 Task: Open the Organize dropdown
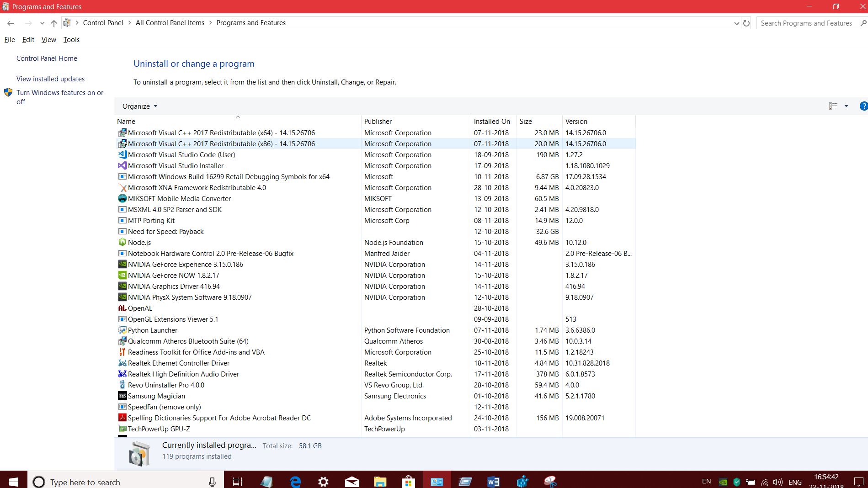click(140, 106)
